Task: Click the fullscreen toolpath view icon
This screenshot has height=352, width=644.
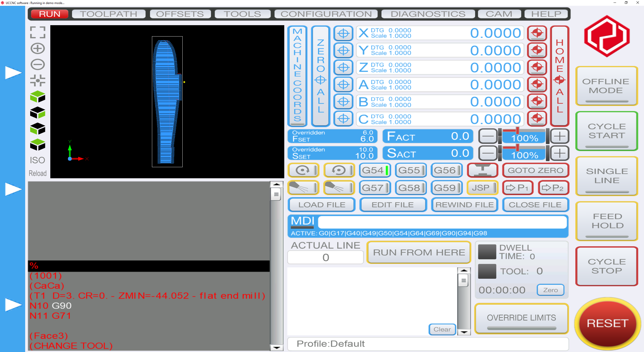Action: point(37,32)
